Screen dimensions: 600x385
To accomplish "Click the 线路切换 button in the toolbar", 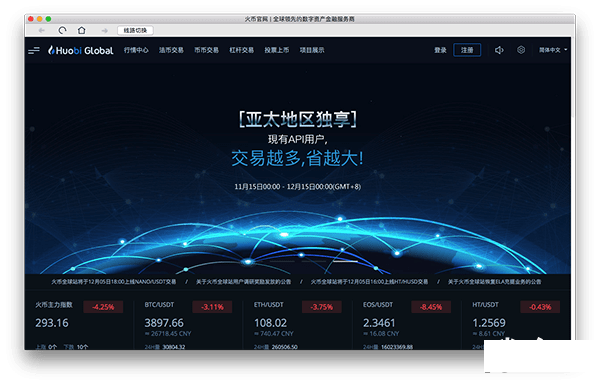I will [135, 30].
